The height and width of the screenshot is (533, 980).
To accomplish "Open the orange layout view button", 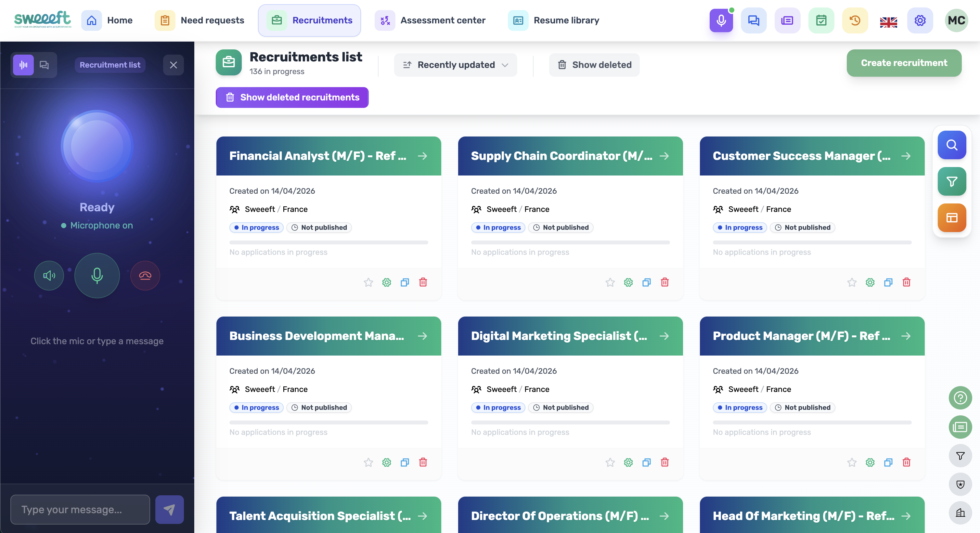I will [951, 218].
